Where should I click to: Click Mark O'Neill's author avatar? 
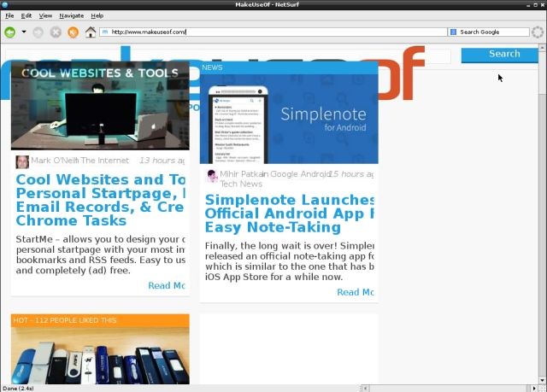[22, 162]
